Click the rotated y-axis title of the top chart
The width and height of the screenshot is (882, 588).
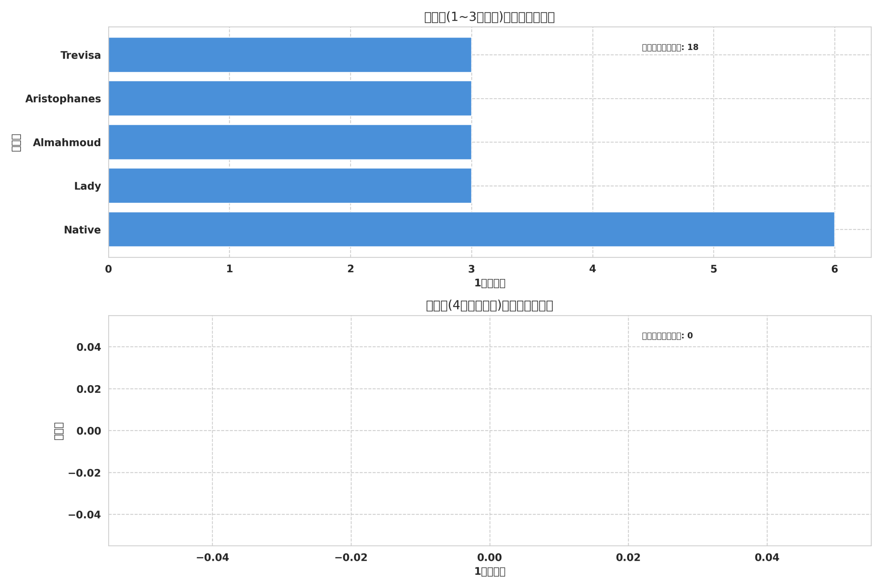click(16, 143)
